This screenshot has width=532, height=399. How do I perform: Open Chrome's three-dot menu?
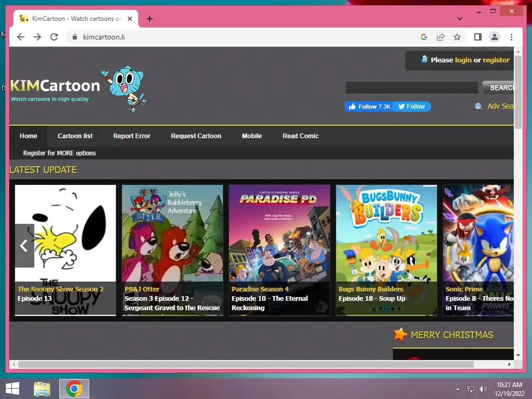coord(511,37)
